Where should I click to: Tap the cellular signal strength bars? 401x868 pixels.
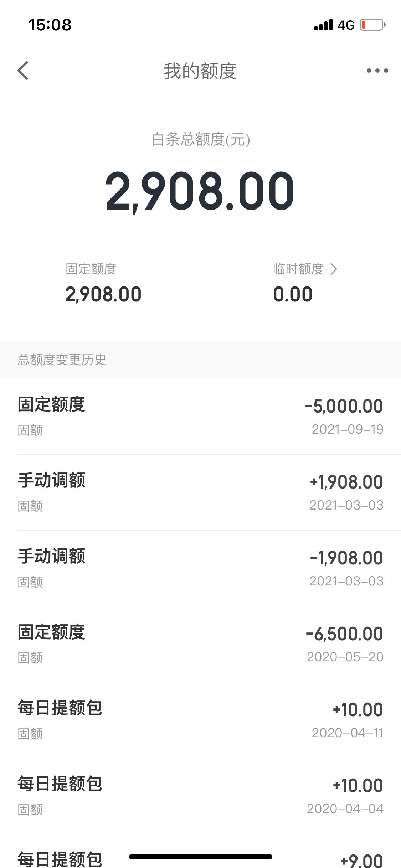[x=323, y=25]
